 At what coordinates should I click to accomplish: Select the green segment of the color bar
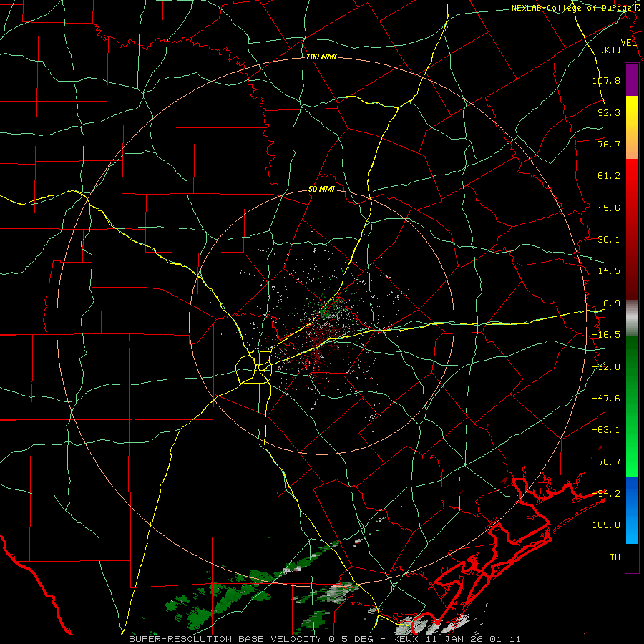click(x=632, y=406)
